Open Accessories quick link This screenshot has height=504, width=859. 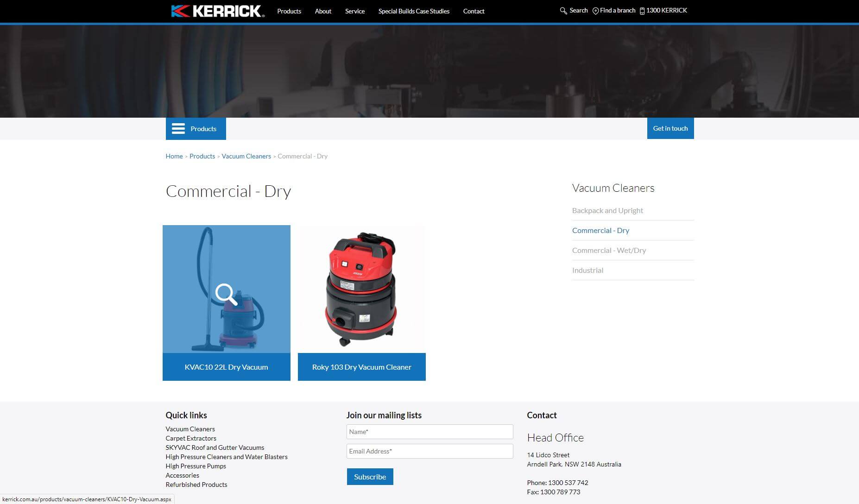(x=182, y=475)
